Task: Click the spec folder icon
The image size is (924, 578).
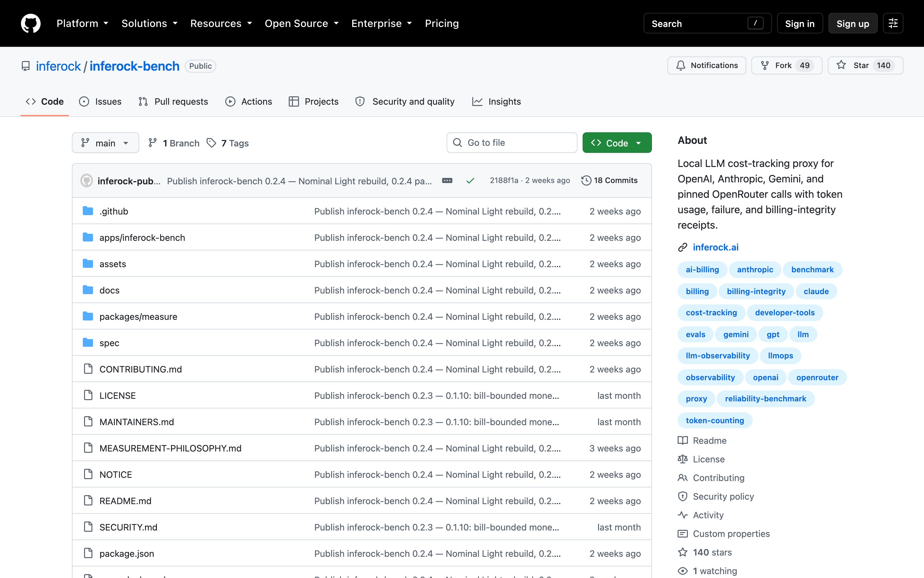Action: tap(88, 343)
